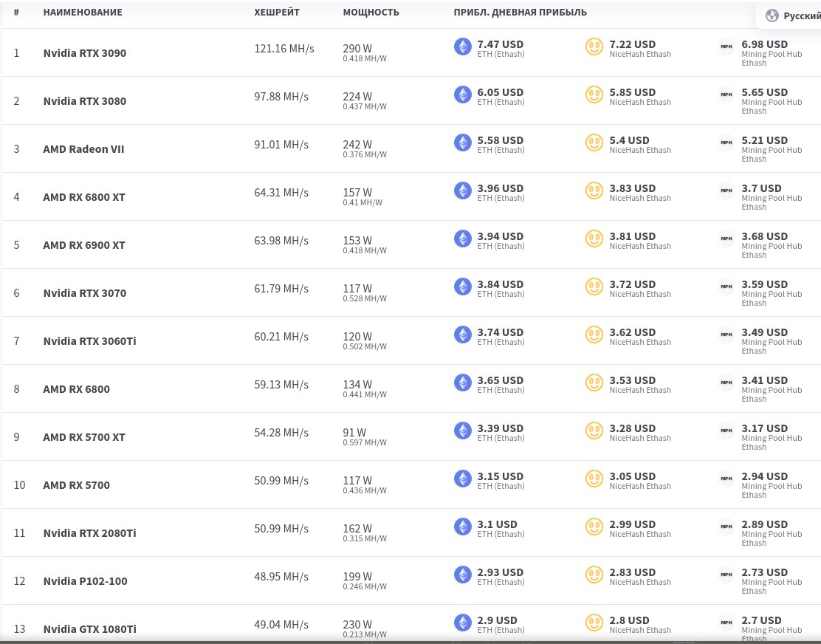Sort table by МОЩНОСТЬ column header
Screen dimensions: 821x644
[371, 12]
